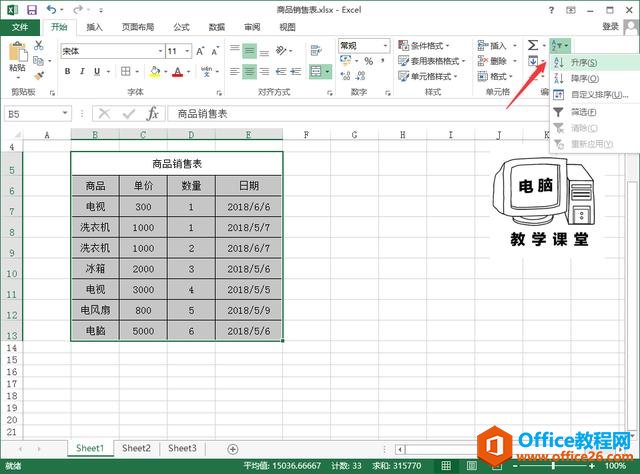Choose 升序 ascending sort
The height and width of the screenshot is (474, 640).
(595, 62)
